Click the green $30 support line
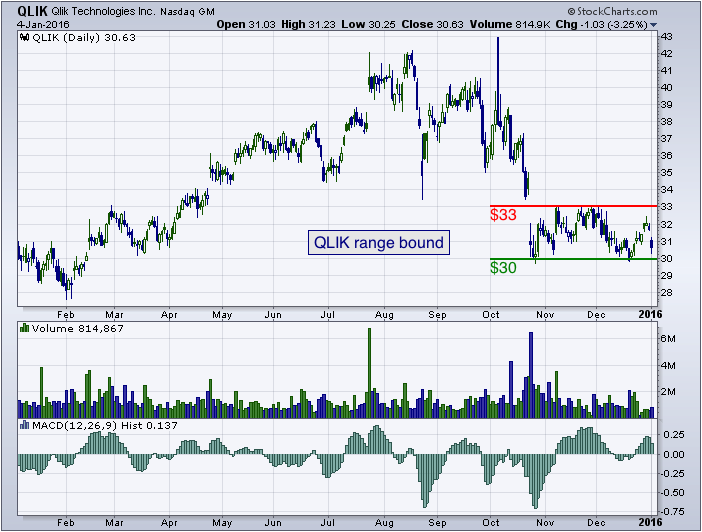The width and height of the screenshot is (702, 532). point(574,259)
